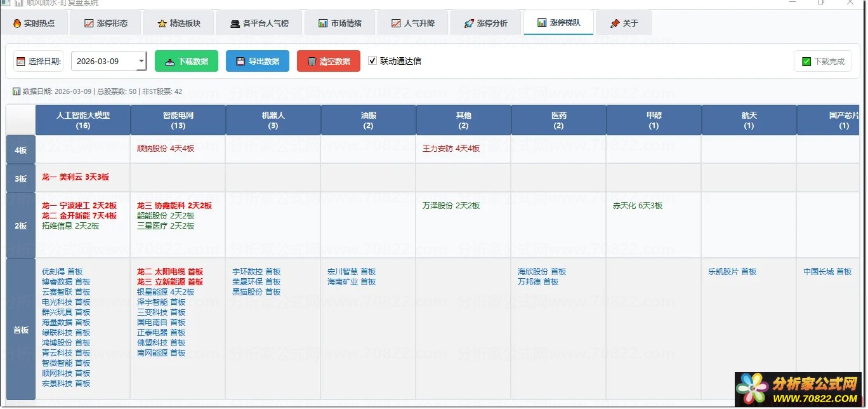Click 龙三 立新能源 首板 entry
The image size is (868, 409).
coord(170,282)
